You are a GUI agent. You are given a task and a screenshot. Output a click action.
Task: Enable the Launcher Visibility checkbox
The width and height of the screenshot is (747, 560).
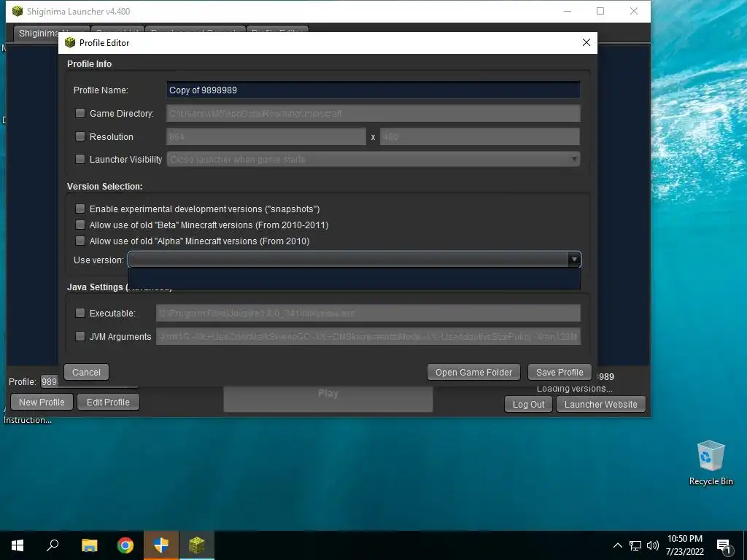point(80,159)
